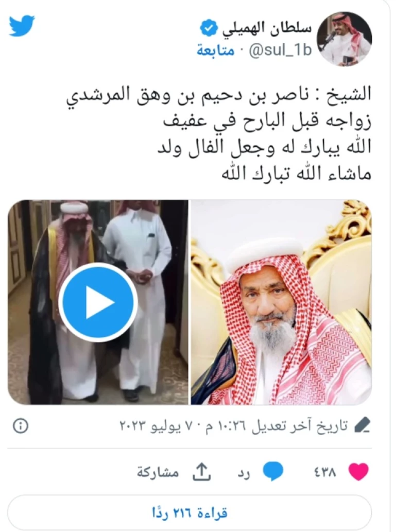Open the last edited date timestamp
The image size is (412, 532).
tap(234, 425)
